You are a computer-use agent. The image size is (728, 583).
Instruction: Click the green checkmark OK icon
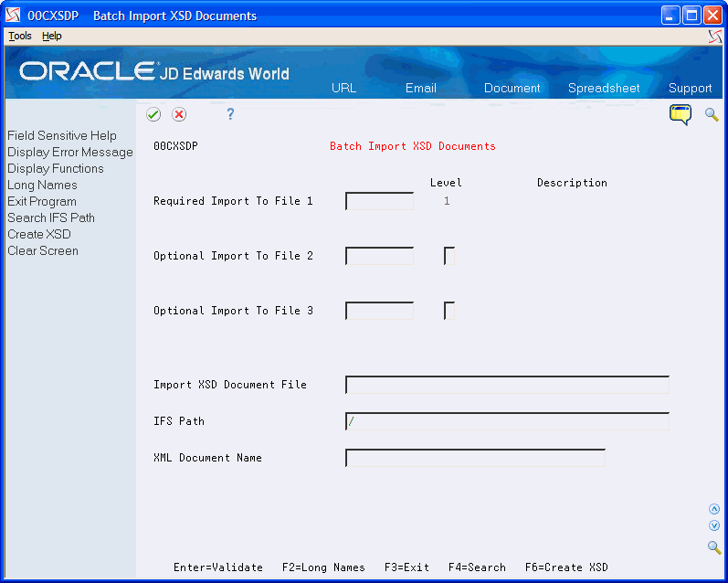(x=153, y=114)
